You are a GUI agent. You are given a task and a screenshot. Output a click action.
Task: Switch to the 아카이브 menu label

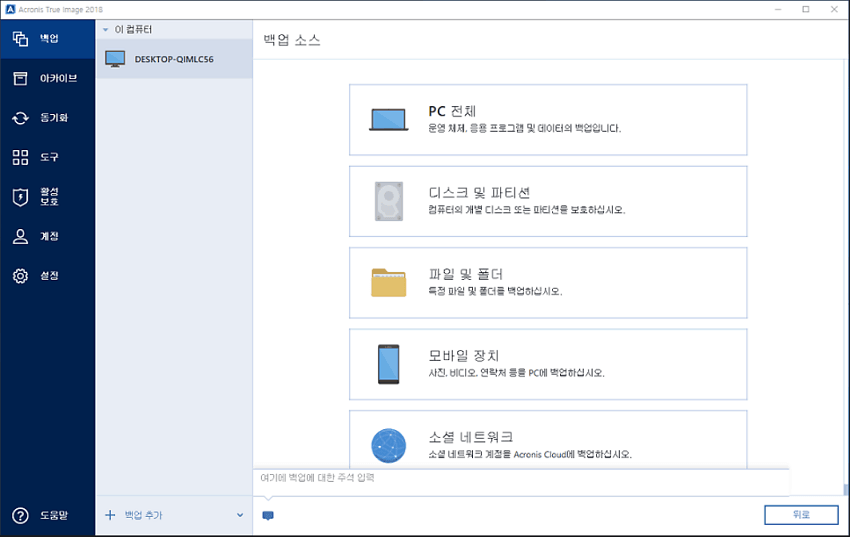coord(59,79)
